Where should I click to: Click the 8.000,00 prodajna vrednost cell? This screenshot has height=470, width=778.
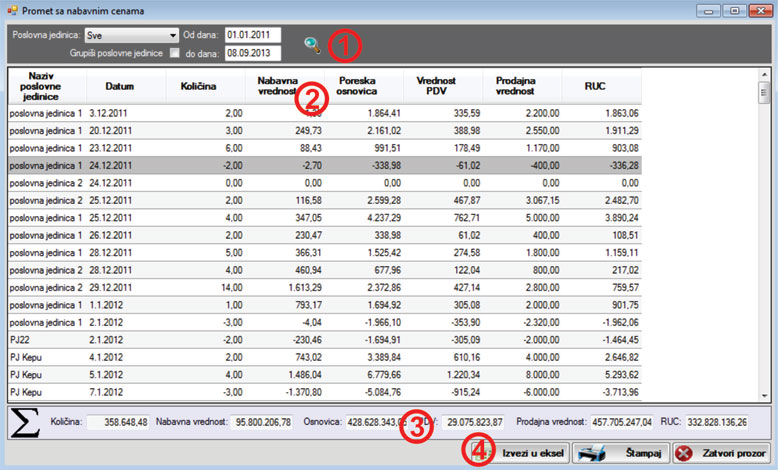click(522, 375)
